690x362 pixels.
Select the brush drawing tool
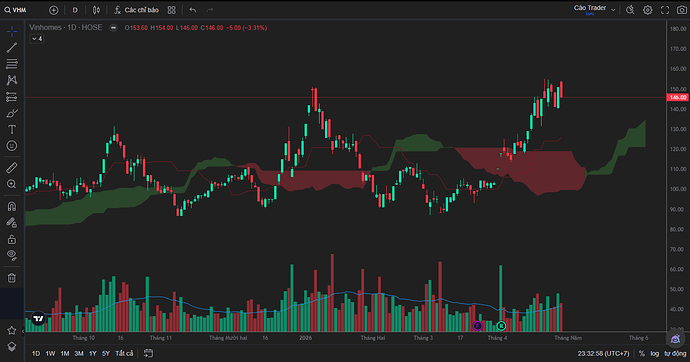pyautogui.click(x=12, y=113)
